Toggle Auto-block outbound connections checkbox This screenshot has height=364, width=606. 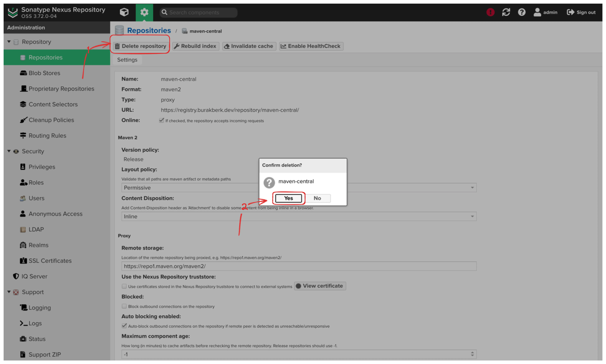(124, 326)
